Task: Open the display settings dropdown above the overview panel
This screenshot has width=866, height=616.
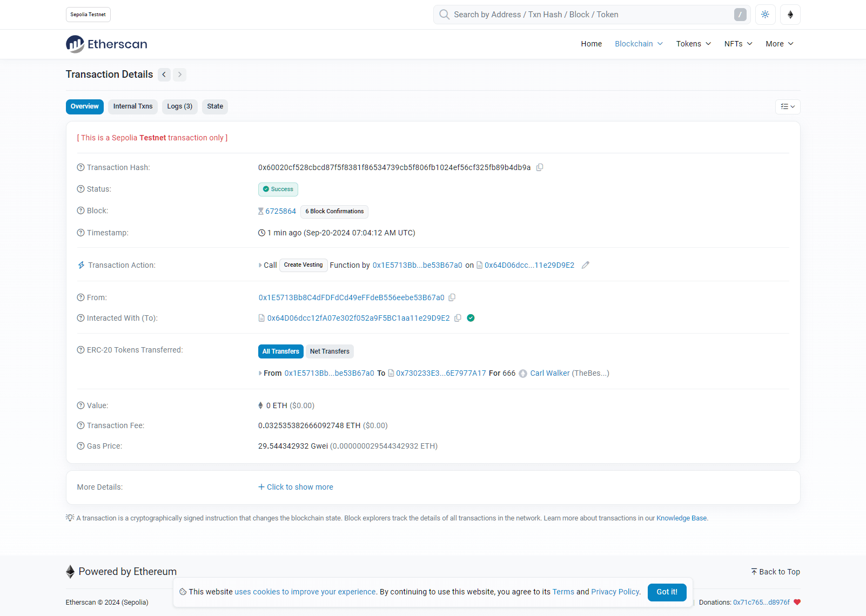Action: [788, 106]
